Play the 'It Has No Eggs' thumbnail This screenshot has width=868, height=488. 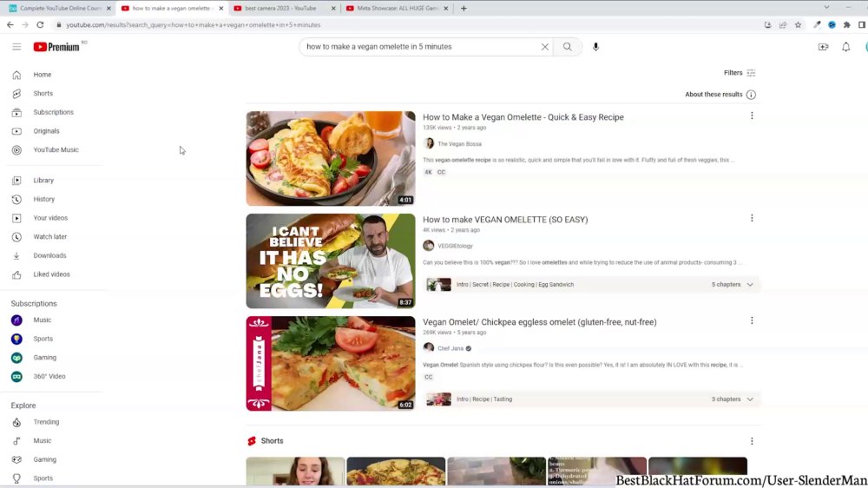click(331, 260)
